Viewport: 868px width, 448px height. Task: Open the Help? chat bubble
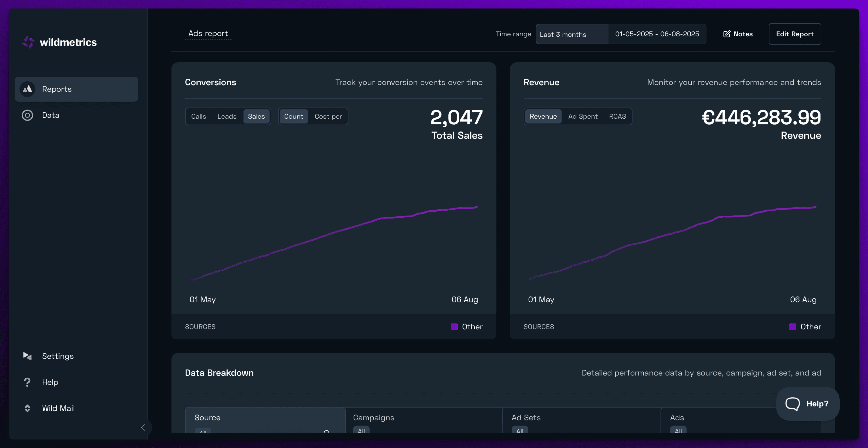pyautogui.click(x=807, y=404)
